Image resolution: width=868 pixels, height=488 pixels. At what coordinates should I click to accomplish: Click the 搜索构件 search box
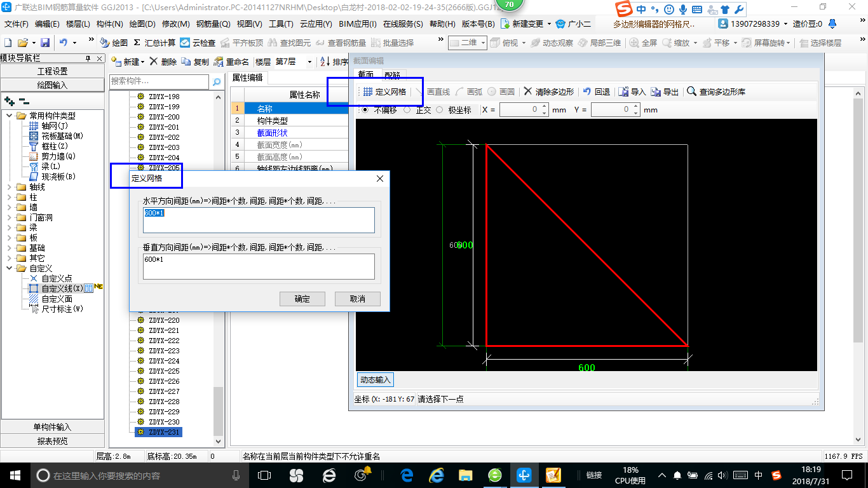(x=159, y=81)
